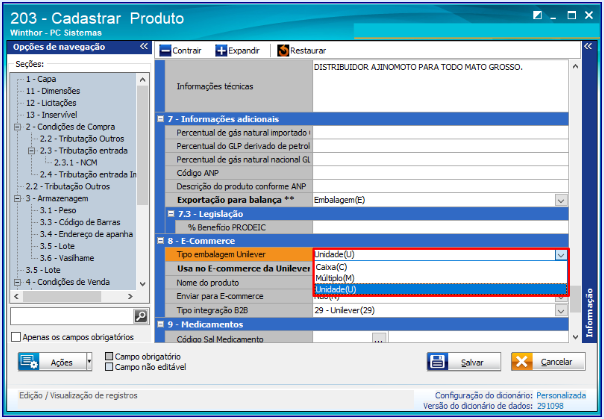Image resolution: width=604 pixels, height=419 pixels.
Task: Click the Restaurar undo icon
Action: pos(283,50)
